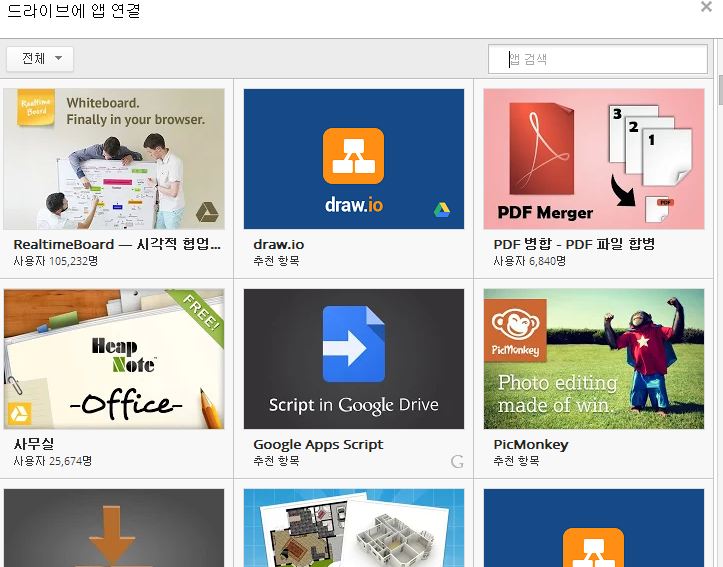Click the PicMonkey app title
Viewport: 723px width, 567px height.
coord(531,444)
